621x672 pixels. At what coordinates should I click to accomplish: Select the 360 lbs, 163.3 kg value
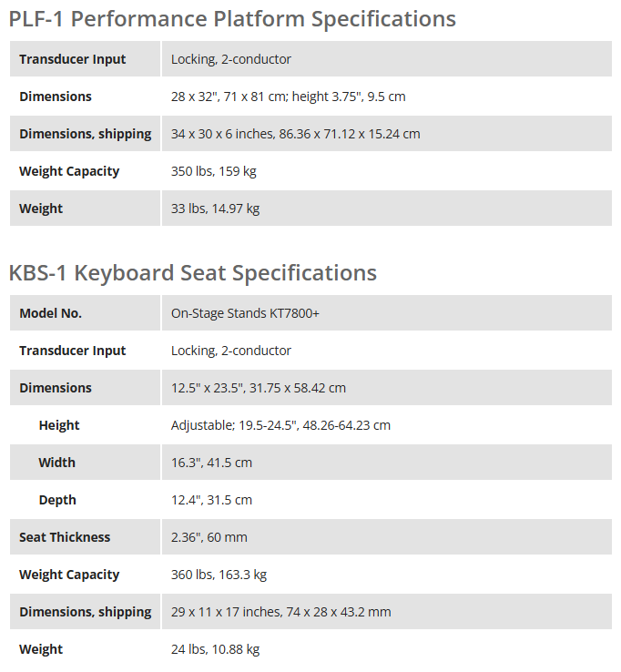219,575
